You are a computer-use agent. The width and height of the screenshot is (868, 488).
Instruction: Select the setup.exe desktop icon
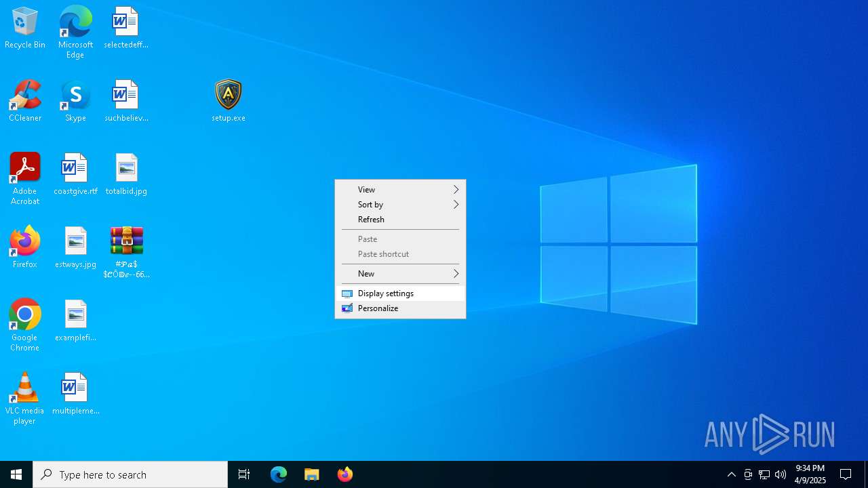click(229, 101)
